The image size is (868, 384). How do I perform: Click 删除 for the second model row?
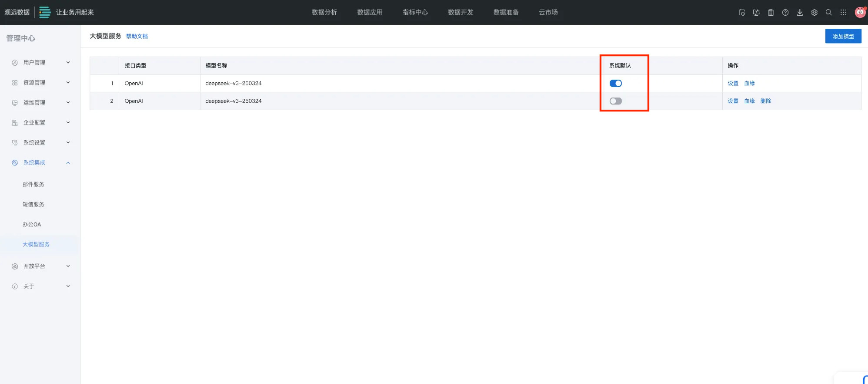click(765, 101)
